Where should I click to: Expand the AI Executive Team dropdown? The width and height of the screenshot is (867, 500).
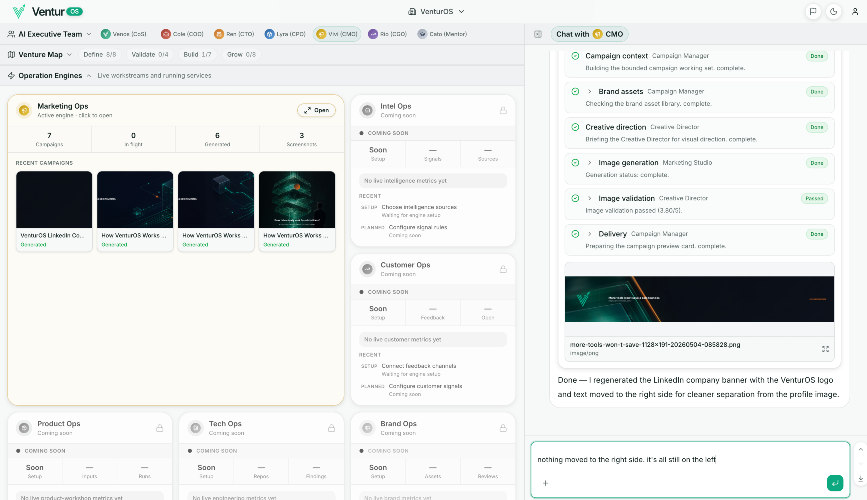(88, 34)
